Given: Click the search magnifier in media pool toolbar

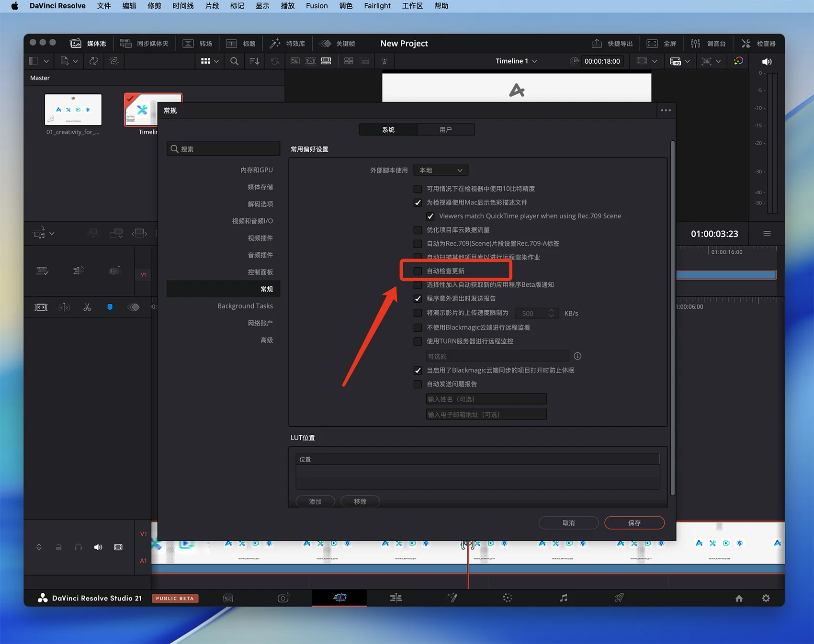Looking at the screenshot, I should tap(234, 61).
